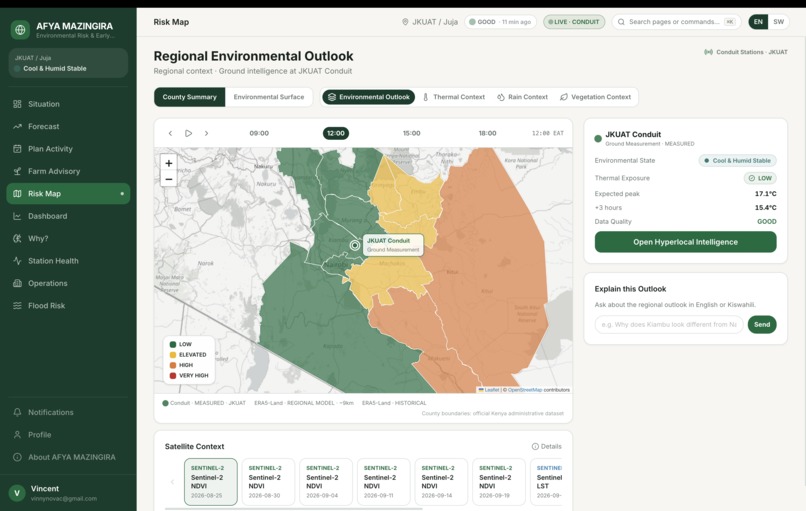This screenshot has height=511, width=806.
Task: Click the GOOD data quality status pill
Action: (500, 22)
